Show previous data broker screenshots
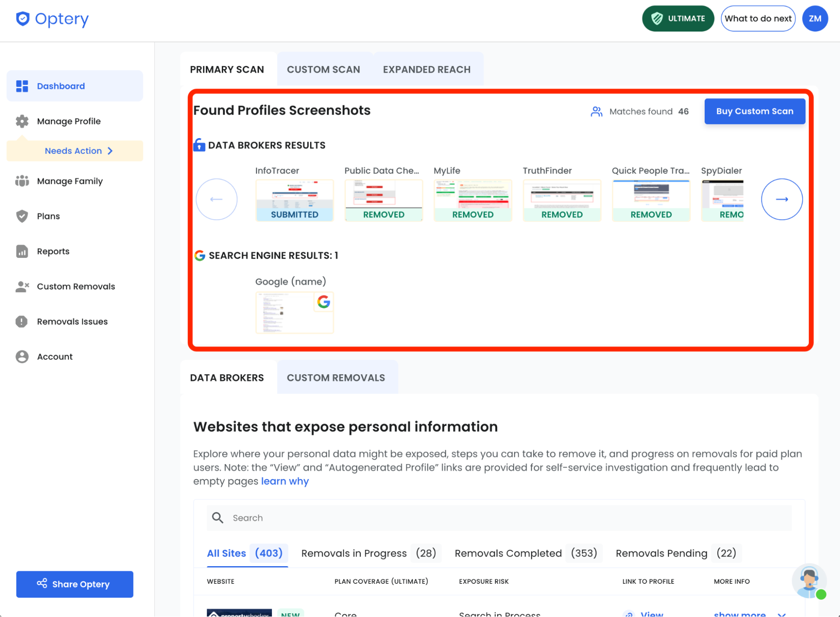 coord(216,200)
